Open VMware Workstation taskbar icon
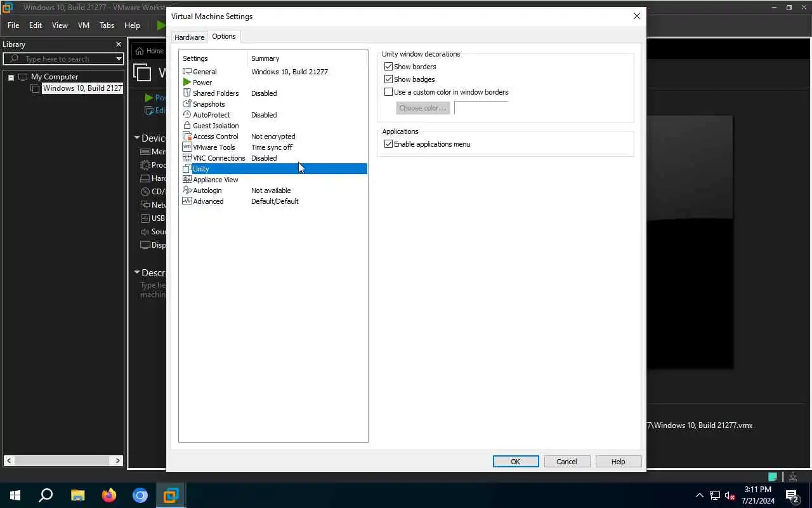The width and height of the screenshot is (812, 508). coord(171,495)
